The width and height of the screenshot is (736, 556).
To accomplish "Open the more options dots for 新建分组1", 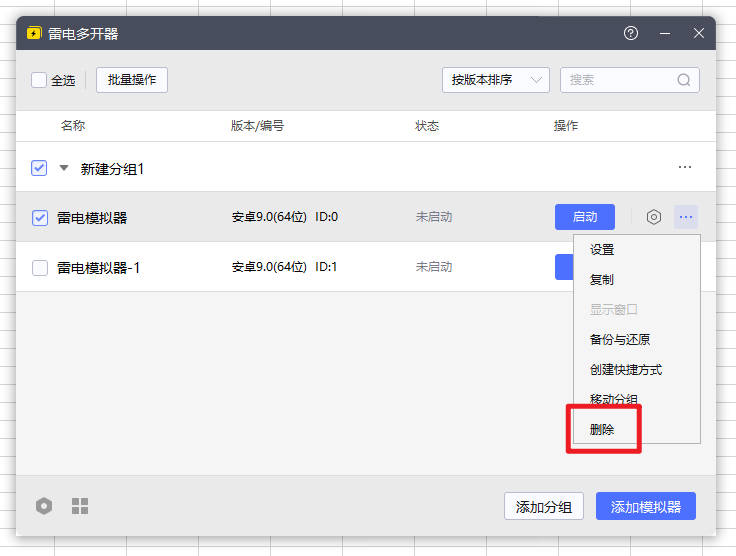I will pyautogui.click(x=685, y=167).
